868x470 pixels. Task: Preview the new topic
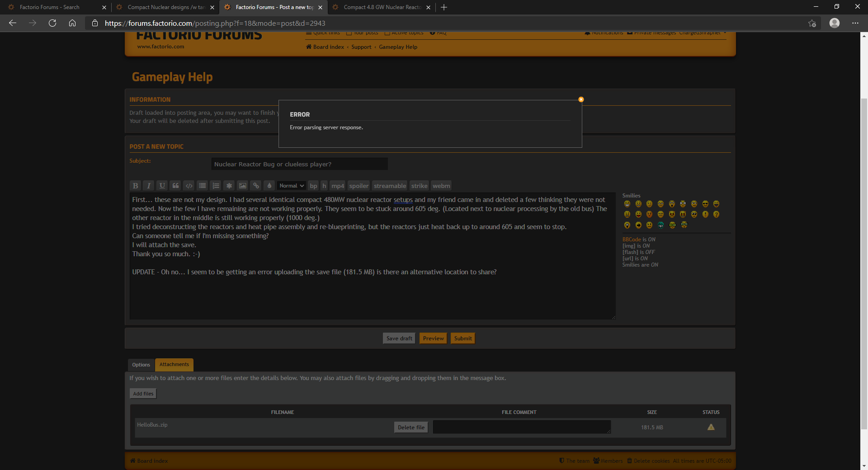coord(433,338)
